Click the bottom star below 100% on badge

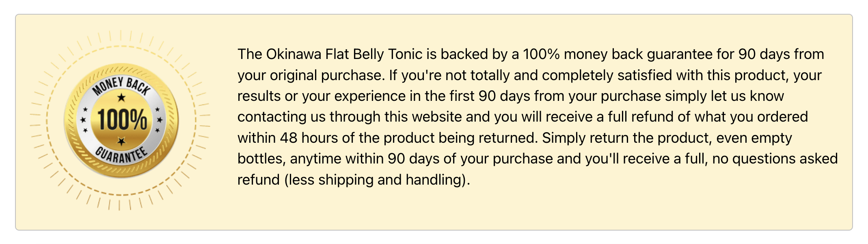click(121, 141)
